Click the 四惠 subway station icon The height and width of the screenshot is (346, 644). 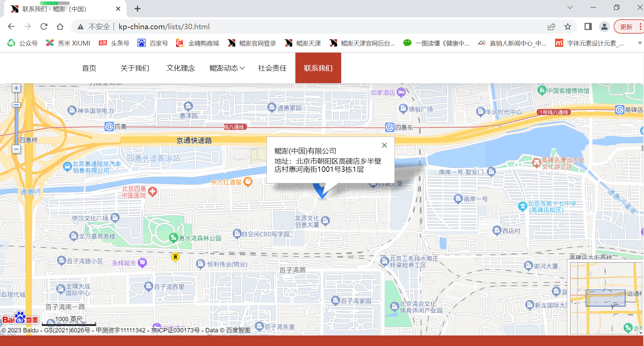[x=109, y=127]
